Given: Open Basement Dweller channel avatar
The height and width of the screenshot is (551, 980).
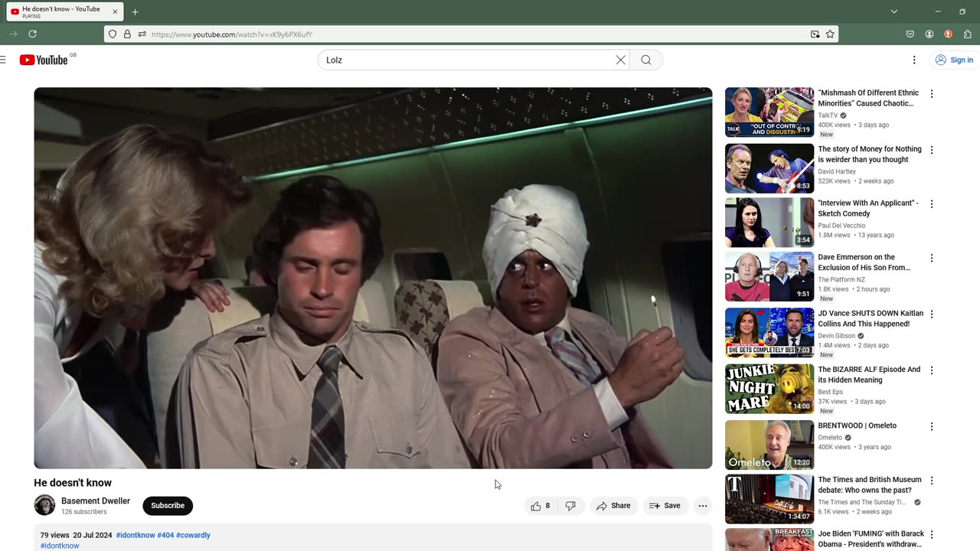Looking at the screenshot, I should (x=44, y=505).
